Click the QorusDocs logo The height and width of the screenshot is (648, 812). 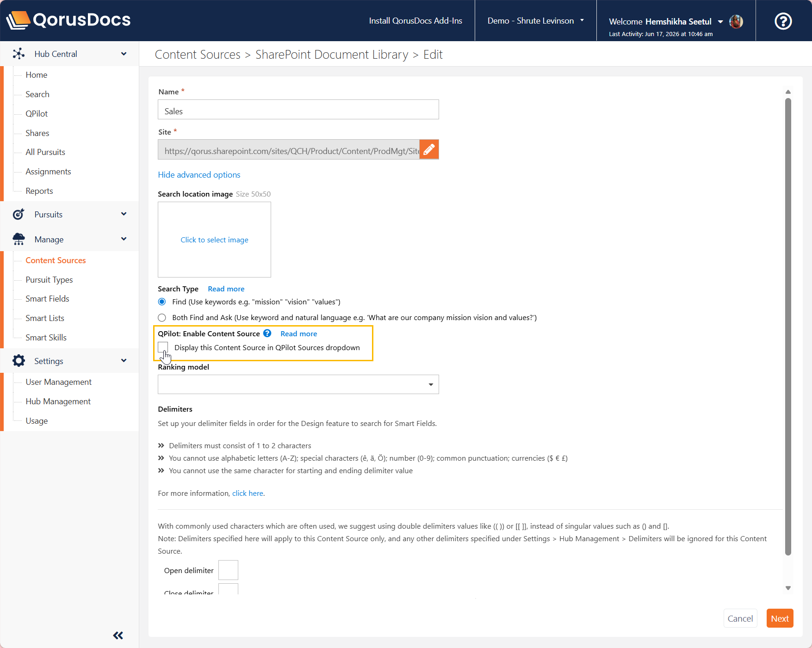(68, 20)
